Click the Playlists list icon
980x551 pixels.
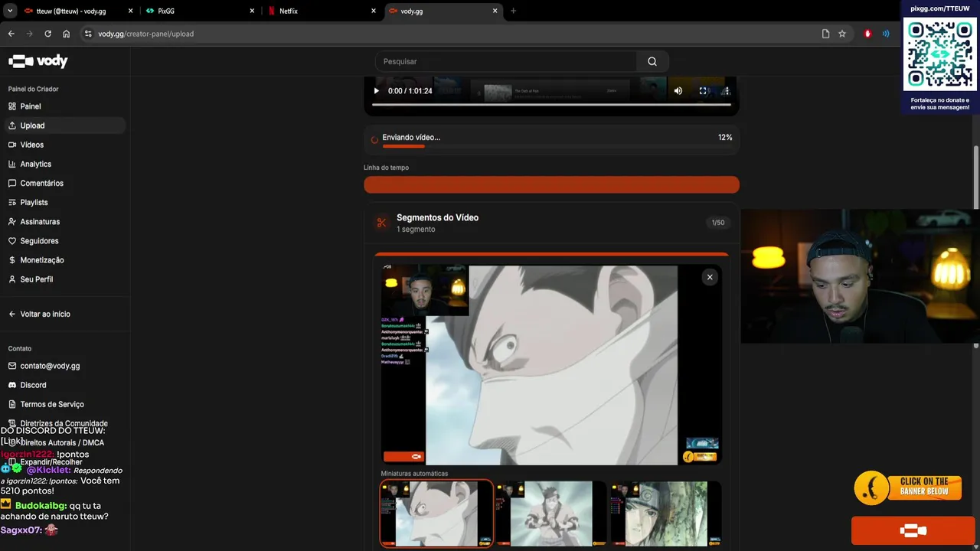point(12,202)
